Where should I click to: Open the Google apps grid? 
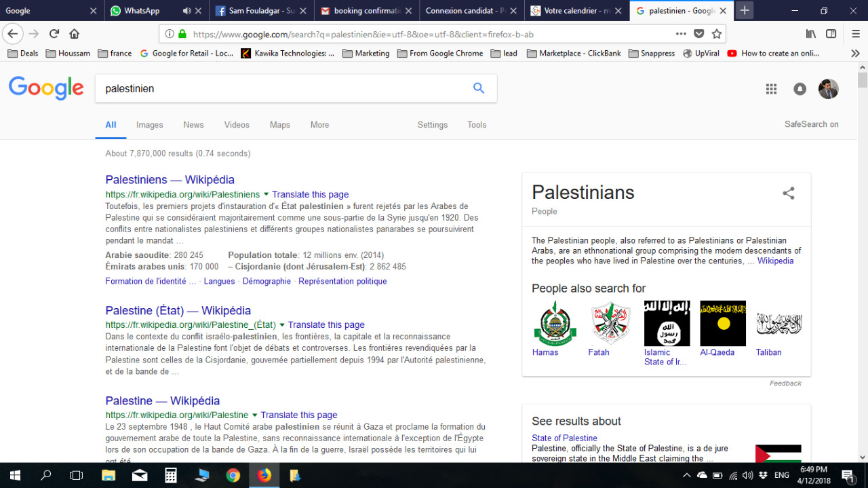[x=771, y=89]
